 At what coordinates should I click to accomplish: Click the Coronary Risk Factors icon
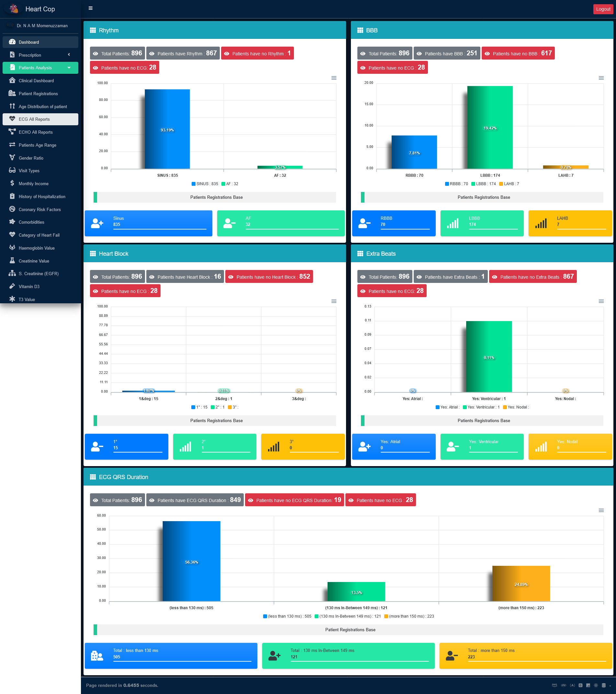pos(12,209)
